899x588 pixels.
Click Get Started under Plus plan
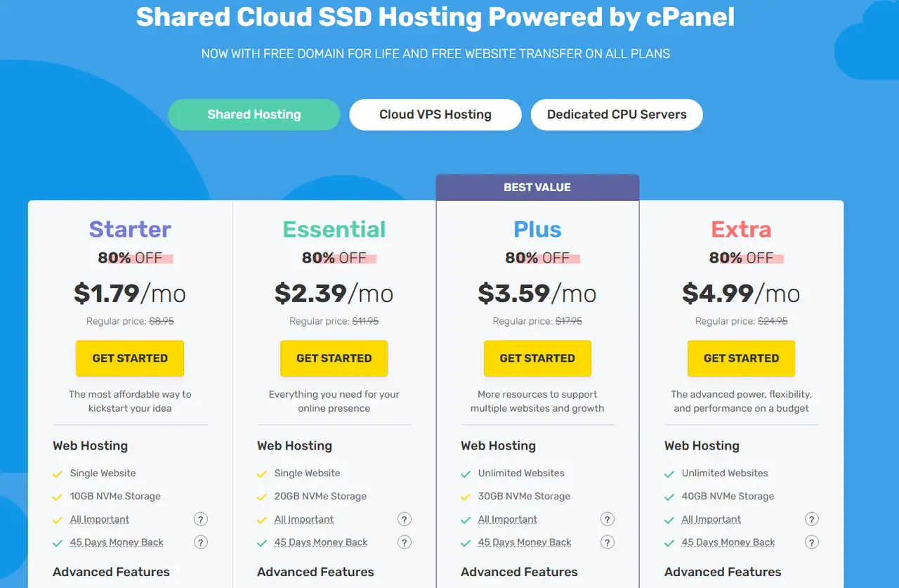pos(537,358)
